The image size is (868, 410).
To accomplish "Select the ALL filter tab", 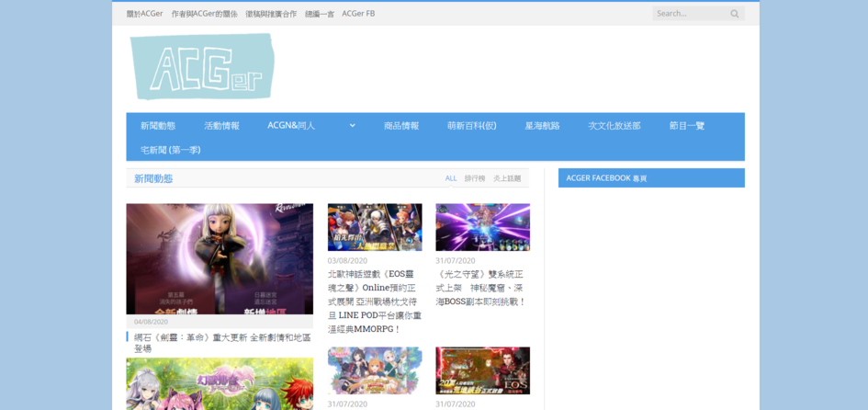I will click(x=451, y=178).
